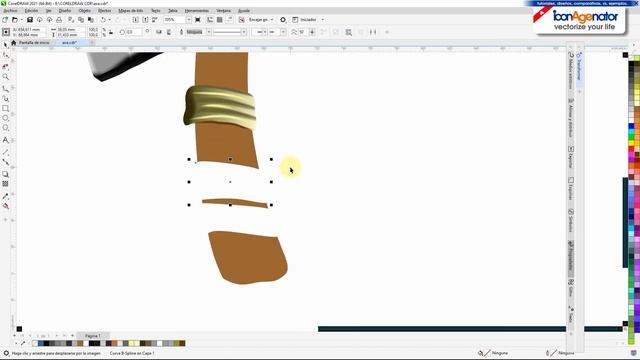Select the Pick tool in the toolbox
Viewport: 640px width, 360px height.
coord(5,44)
